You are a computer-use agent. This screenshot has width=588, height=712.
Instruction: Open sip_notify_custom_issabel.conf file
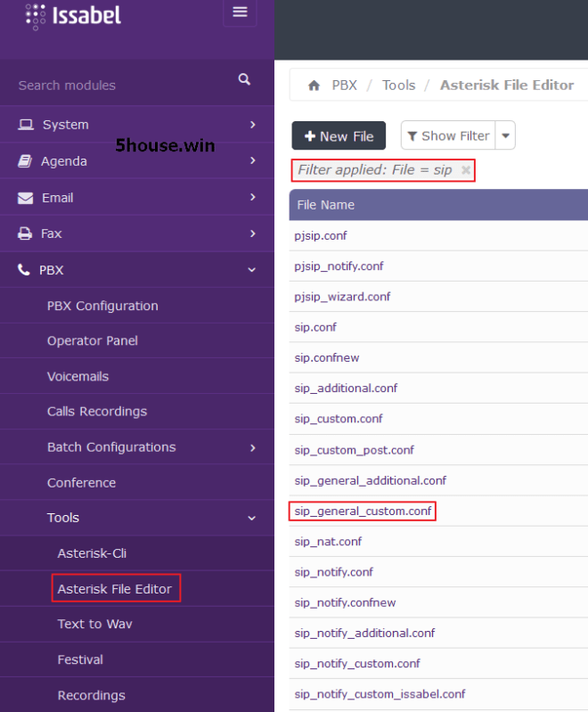click(x=380, y=694)
